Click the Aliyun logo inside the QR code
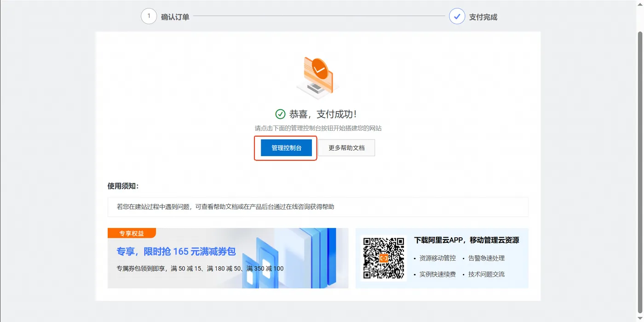 [383, 258]
